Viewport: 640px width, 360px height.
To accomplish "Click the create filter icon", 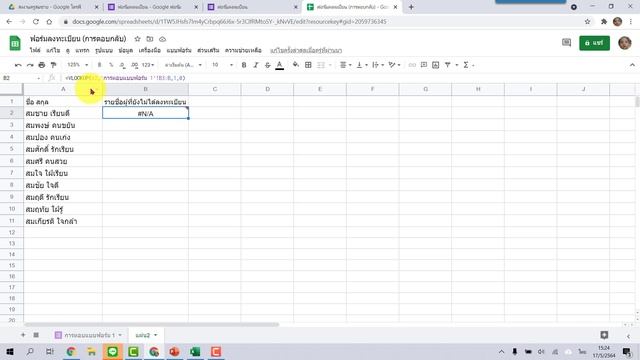I will coord(448,65).
